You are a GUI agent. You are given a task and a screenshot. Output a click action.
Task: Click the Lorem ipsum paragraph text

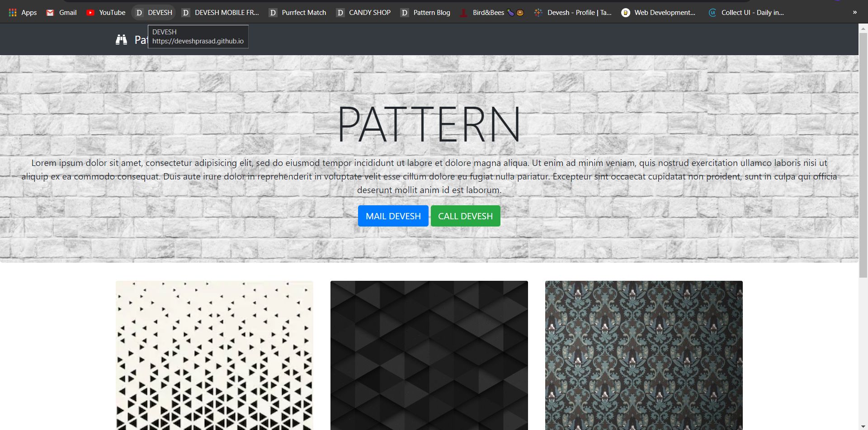[x=429, y=176]
